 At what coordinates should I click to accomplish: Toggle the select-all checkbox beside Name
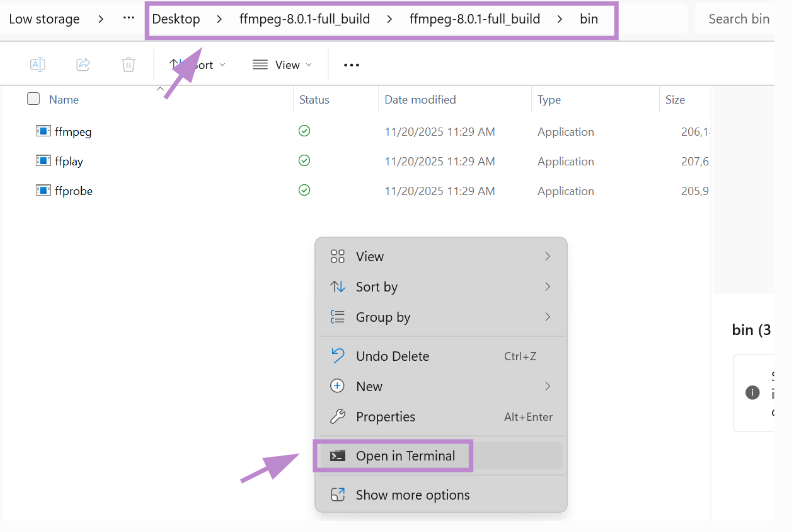click(33, 99)
